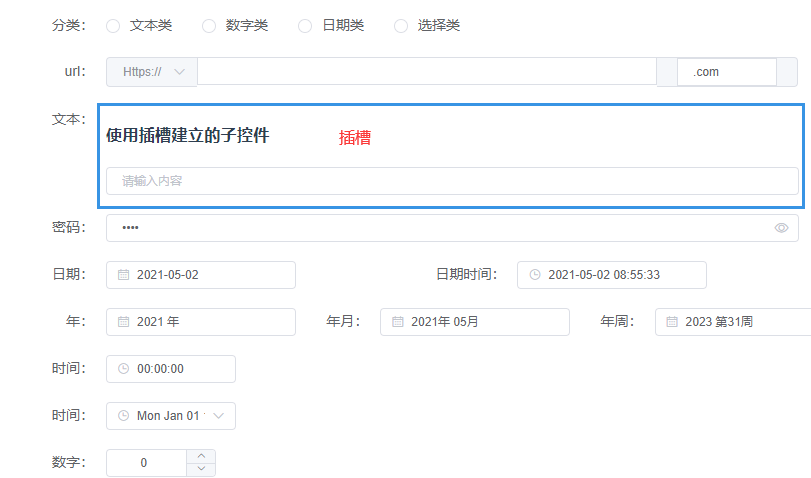Screen dimensions: 811x478
Task: Focus the 请输入内容 text input
Action: point(452,181)
